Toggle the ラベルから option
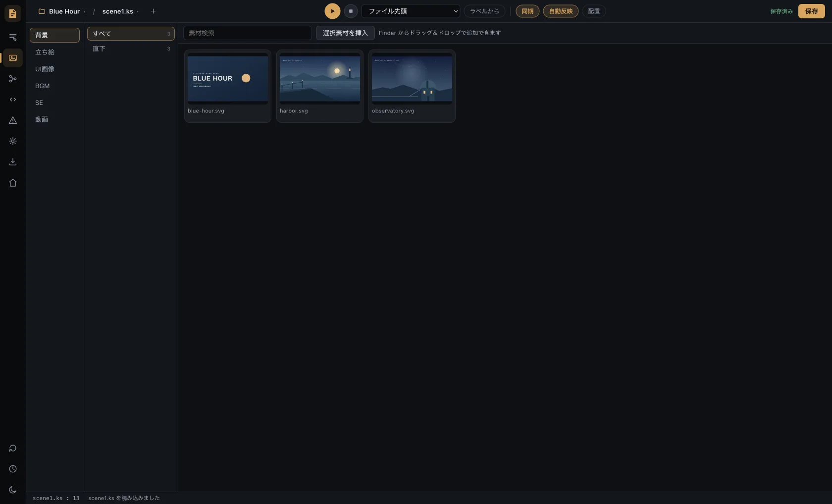 pos(484,11)
